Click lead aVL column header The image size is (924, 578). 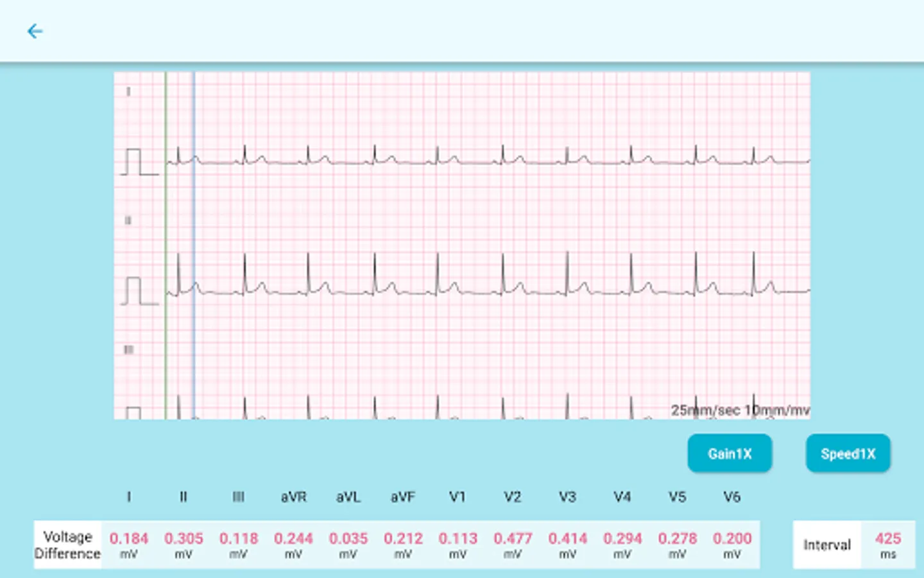(348, 496)
